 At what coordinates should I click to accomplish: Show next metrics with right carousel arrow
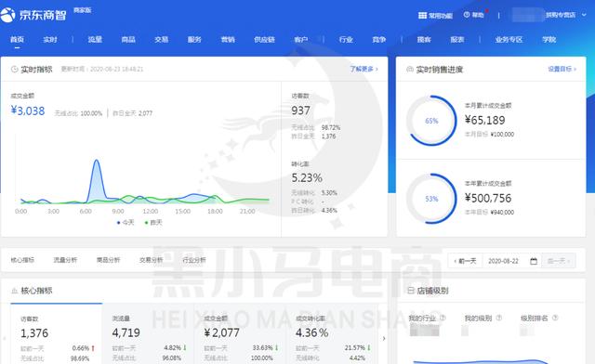(x=384, y=338)
